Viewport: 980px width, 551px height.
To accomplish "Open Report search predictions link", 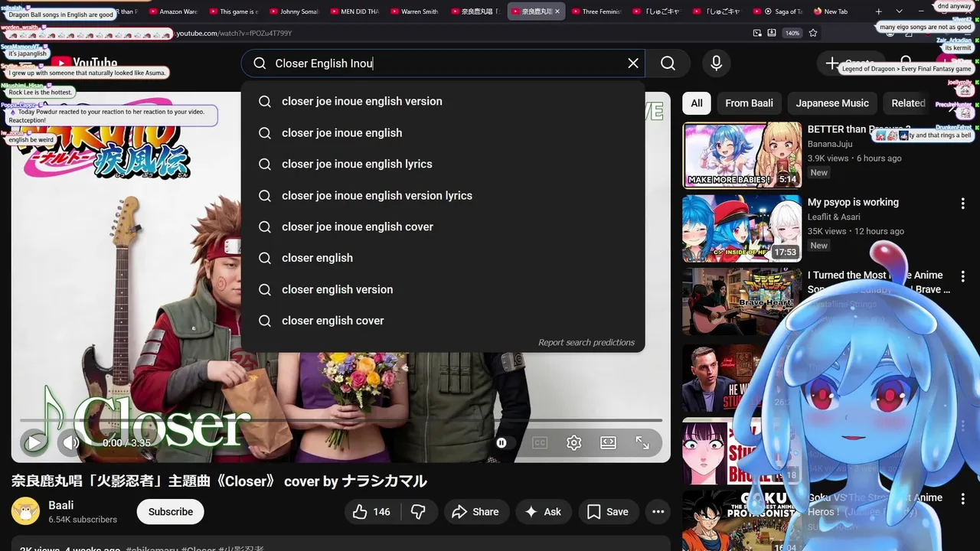I will click(586, 342).
